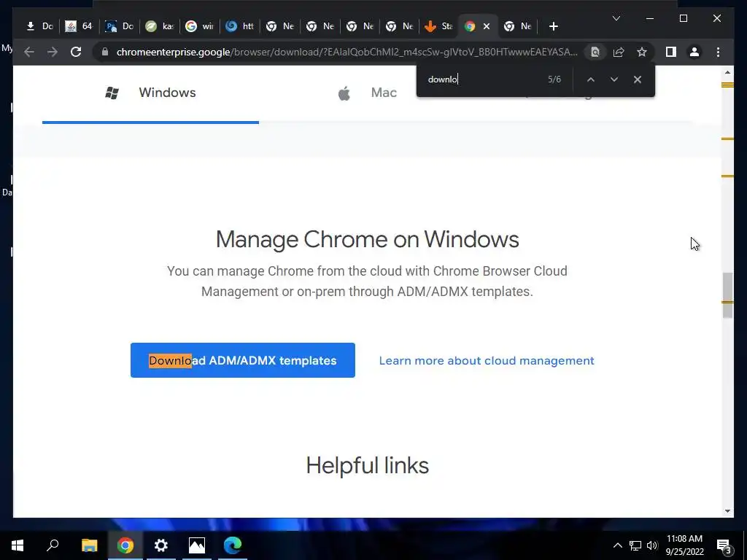
Task: Open the find-in-page icon in address bar
Action: click(595, 52)
